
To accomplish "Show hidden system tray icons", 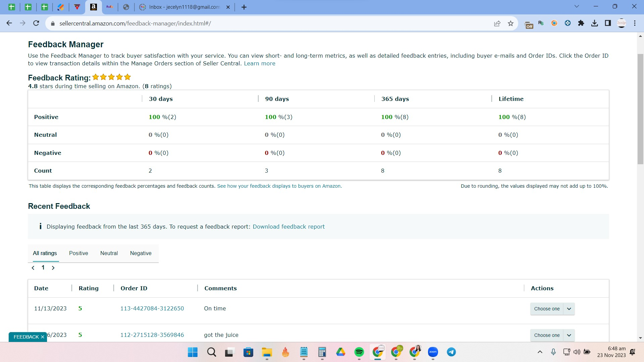I will tap(540, 352).
